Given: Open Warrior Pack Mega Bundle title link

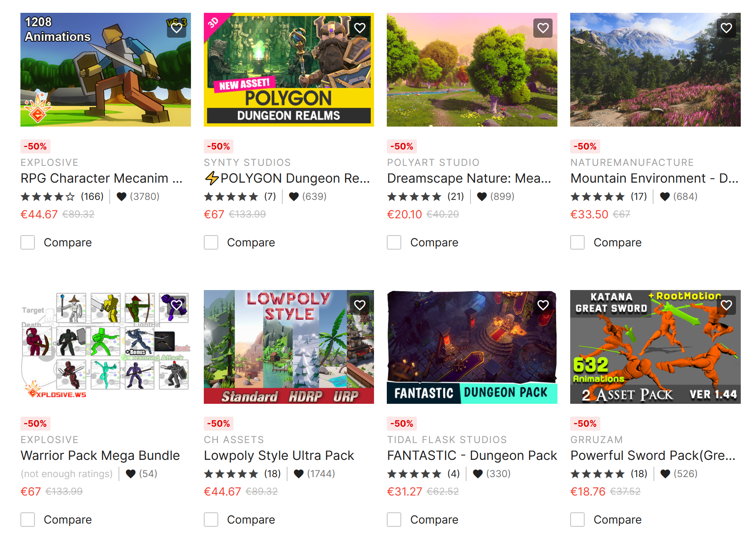Looking at the screenshot, I should pos(100,455).
